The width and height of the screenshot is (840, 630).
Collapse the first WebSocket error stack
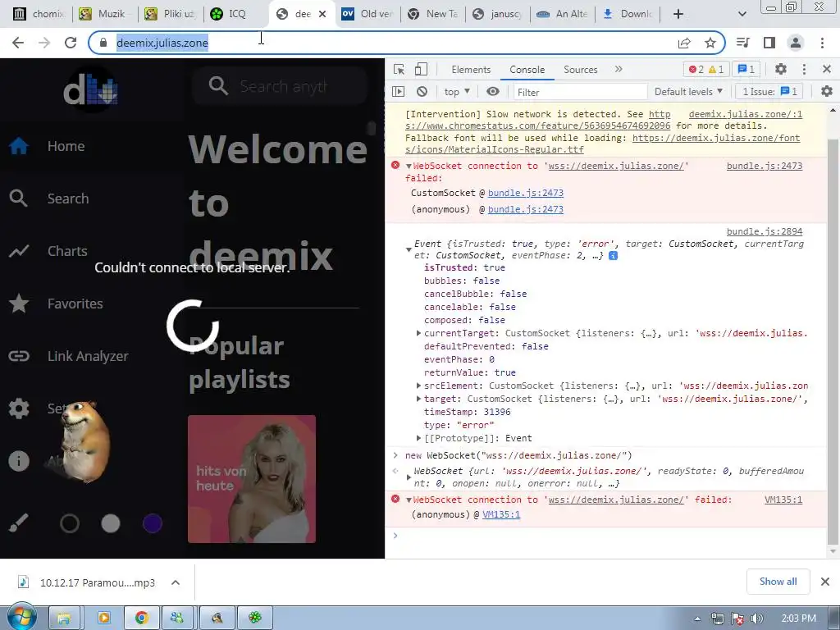coord(409,166)
